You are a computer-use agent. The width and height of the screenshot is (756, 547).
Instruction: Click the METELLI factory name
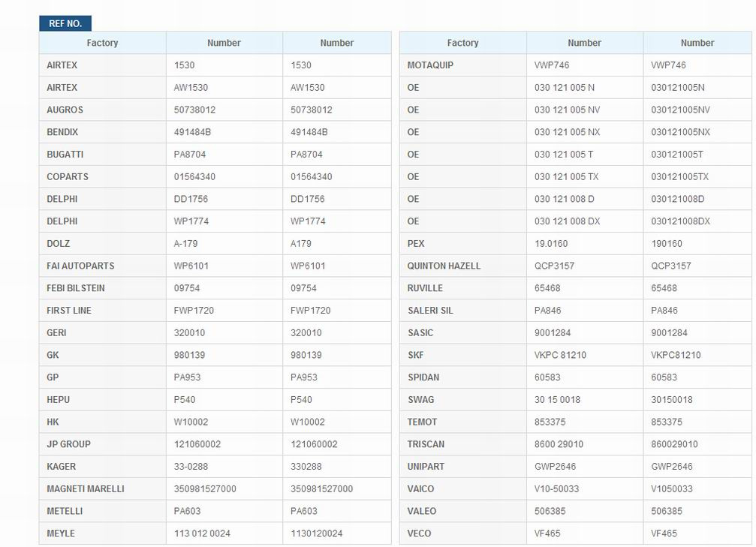tap(65, 511)
